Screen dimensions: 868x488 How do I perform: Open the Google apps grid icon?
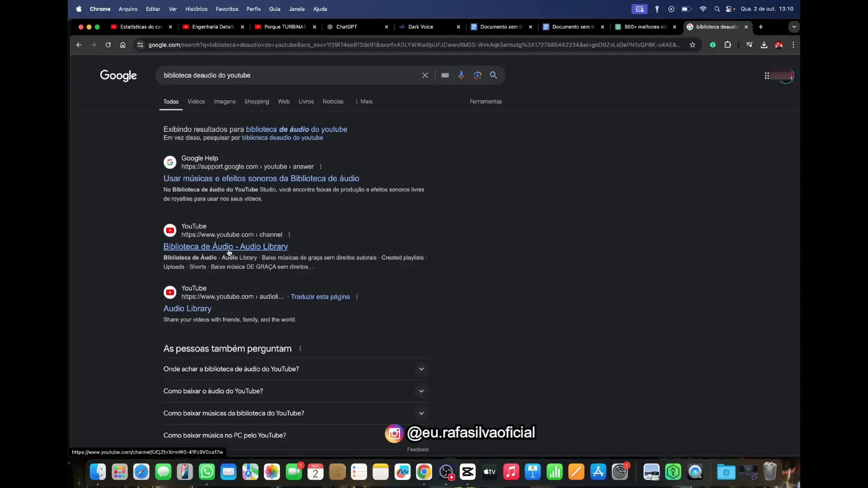click(767, 76)
